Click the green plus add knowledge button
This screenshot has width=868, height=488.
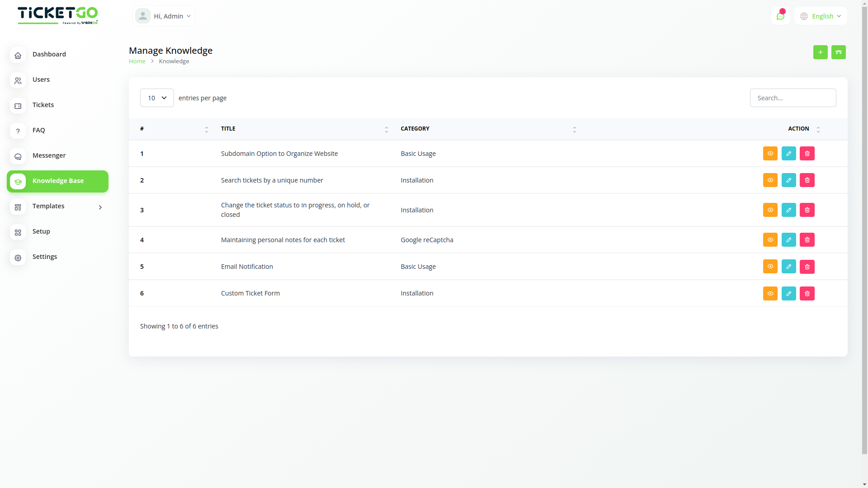click(821, 52)
